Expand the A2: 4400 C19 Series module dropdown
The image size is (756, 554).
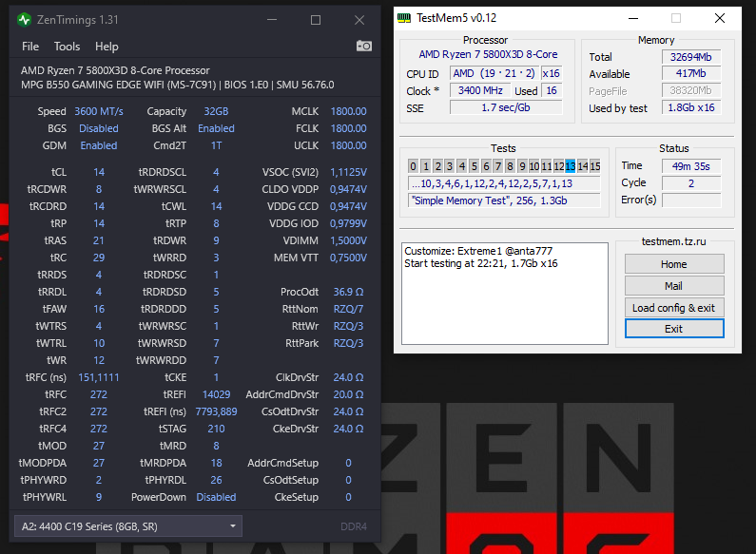click(x=128, y=526)
